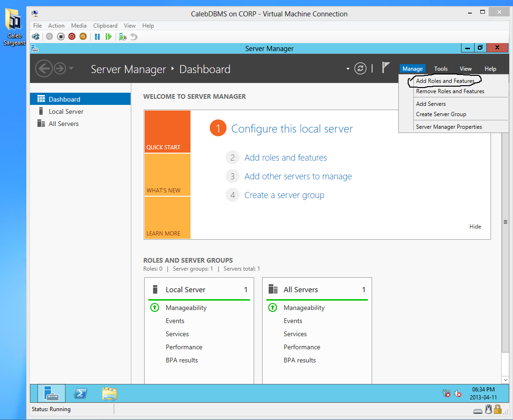Screen dimensions: 513x420
Task: Click BPA results under All Servers
Action: (x=300, y=360)
